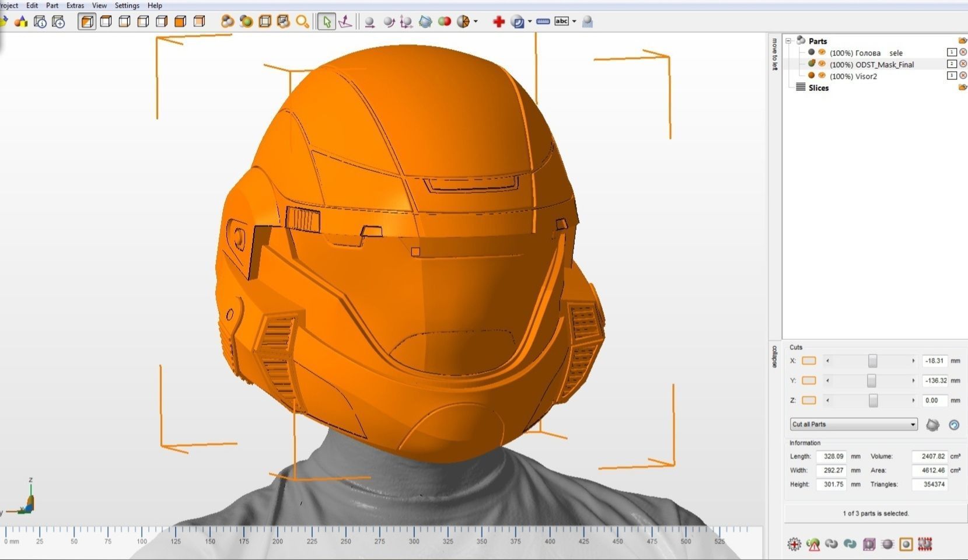
Task: Remove the Голова part with its X icon
Action: pos(963,52)
